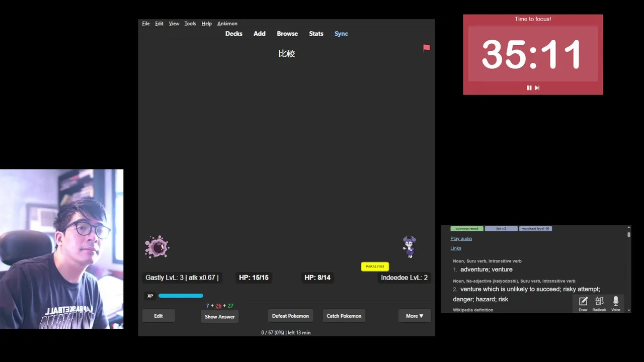Click the Time to focus! heading

click(x=533, y=19)
